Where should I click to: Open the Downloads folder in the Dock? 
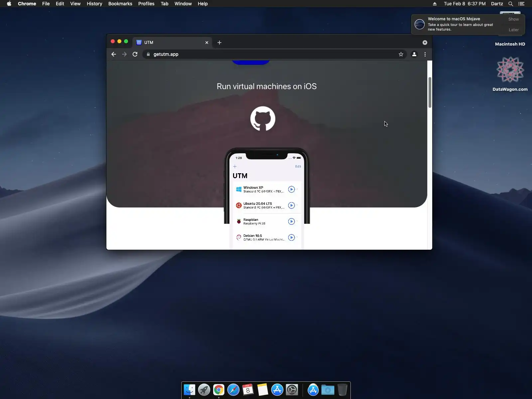[328, 390]
